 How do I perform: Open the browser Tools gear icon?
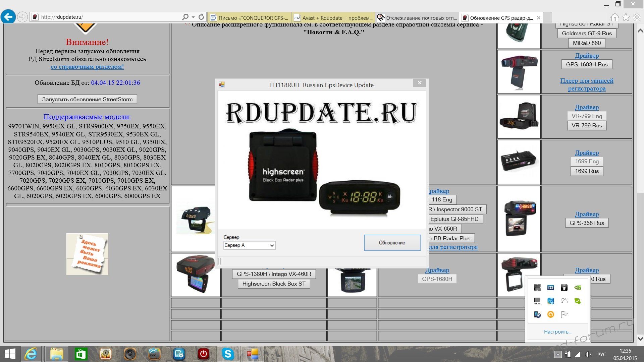pos(637,17)
